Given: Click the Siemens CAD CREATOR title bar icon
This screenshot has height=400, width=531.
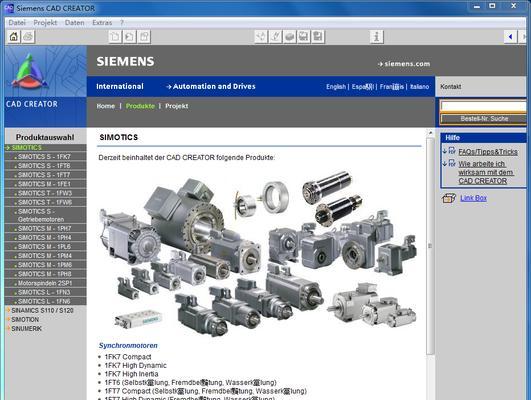Looking at the screenshot, I should point(9,8).
